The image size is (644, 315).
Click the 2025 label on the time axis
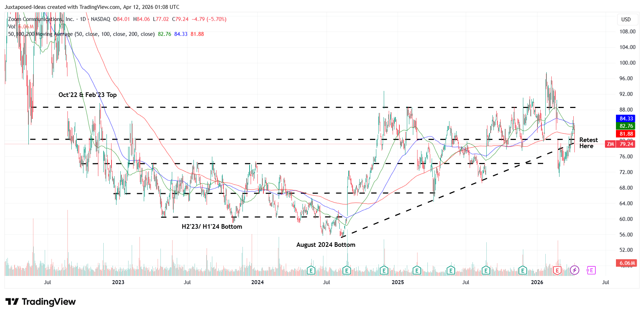coord(398,282)
